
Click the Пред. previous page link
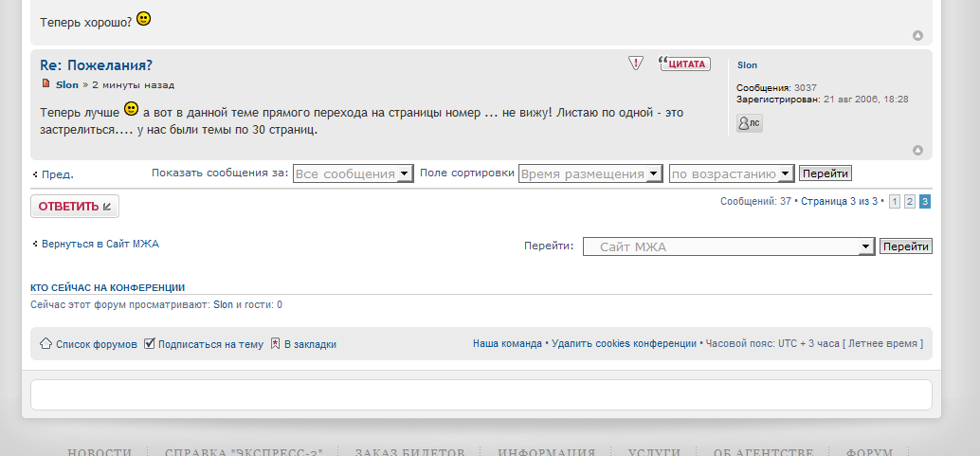pyautogui.click(x=57, y=174)
